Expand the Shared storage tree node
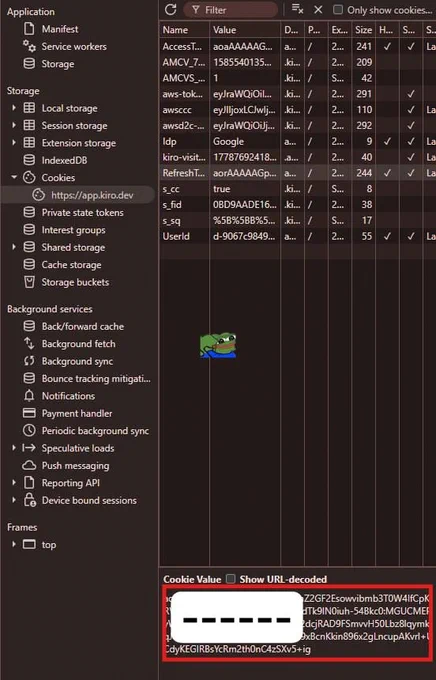436x680 pixels. tap(14, 247)
